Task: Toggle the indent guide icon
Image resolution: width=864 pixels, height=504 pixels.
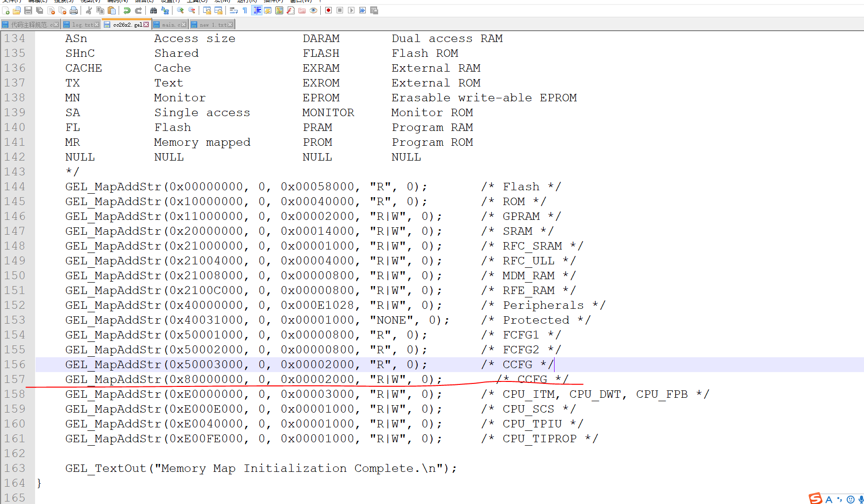Action: pyautogui.click(x=257, y=10)
